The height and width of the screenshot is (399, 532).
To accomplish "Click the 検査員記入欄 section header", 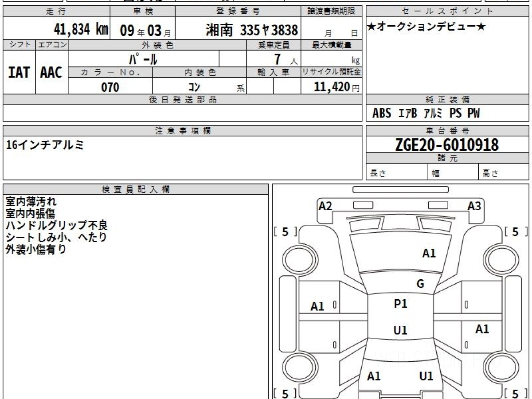I will pos(136,189).
